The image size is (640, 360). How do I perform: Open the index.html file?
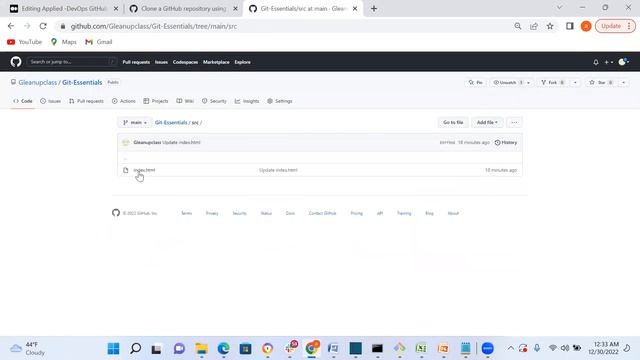pyautogui.click(x=144, y=170)
